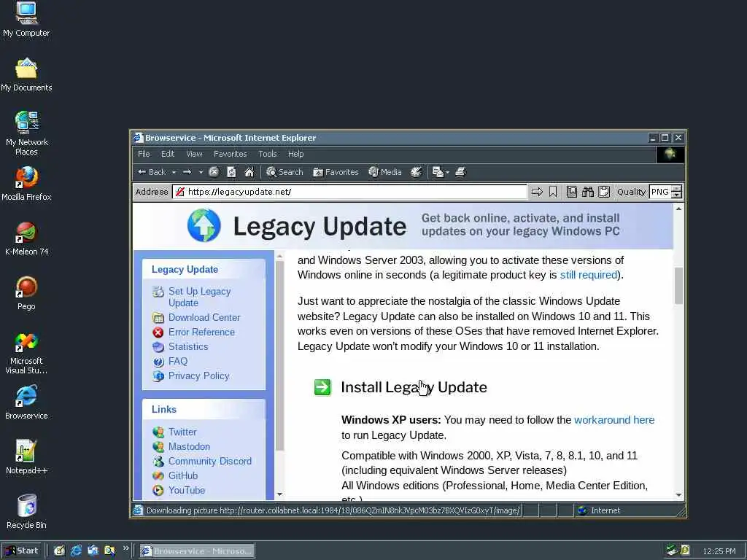Select the Notepad++ desktop shortcut
This screenshot has height=560, width=747.
(x=26, y=457)
